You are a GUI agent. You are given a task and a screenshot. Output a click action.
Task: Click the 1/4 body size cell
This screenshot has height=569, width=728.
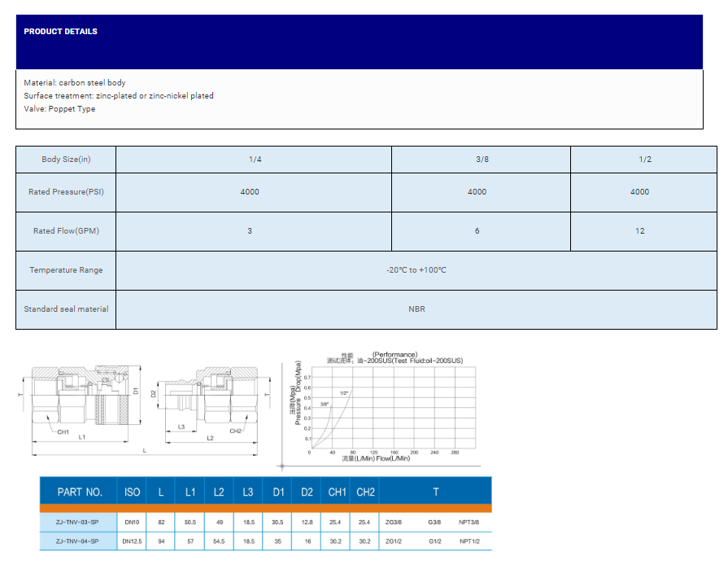point(255,160)
